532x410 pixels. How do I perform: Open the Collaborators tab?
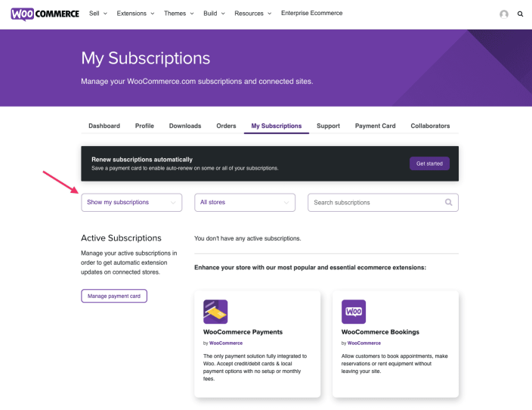tap(430, 126)
